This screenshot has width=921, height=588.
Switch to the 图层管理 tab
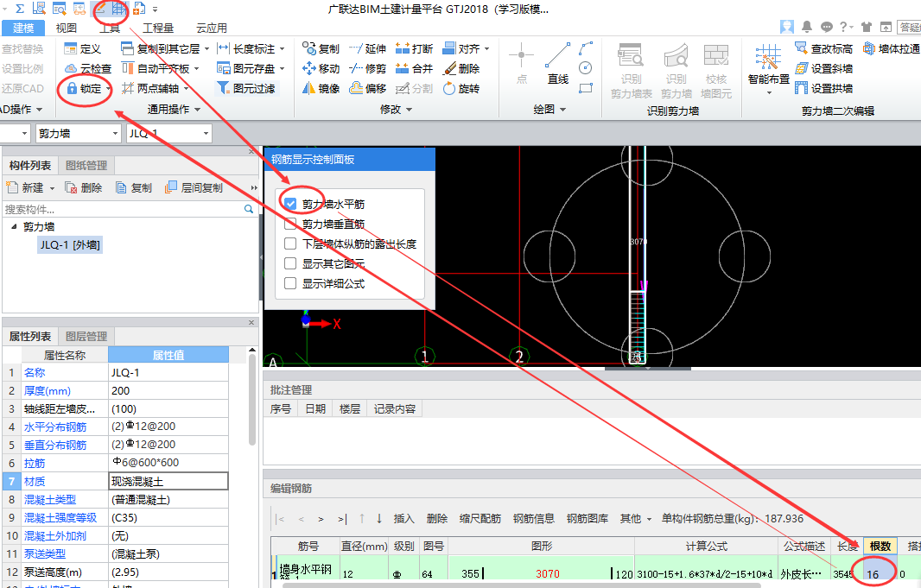86,336
